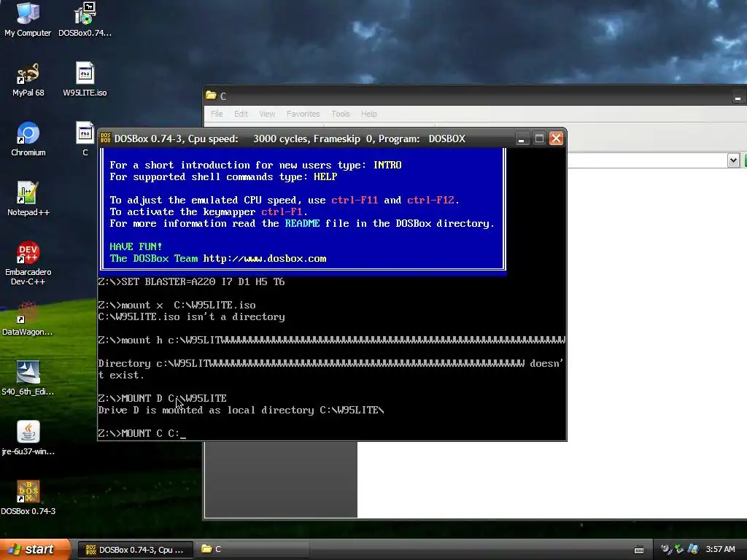The height and width of the screenshot is (560, 747).
Task: Expand the address bar dropdown in C window
Action: (x=733, y=160)
